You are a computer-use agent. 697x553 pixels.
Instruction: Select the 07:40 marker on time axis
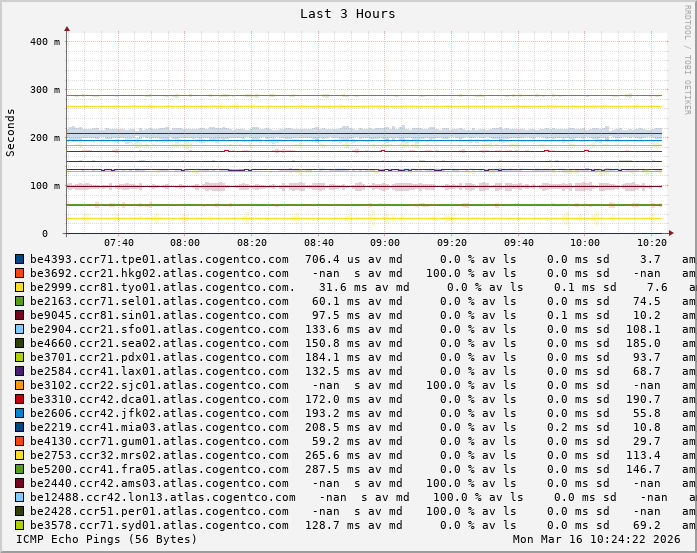[x=119, y=243]
